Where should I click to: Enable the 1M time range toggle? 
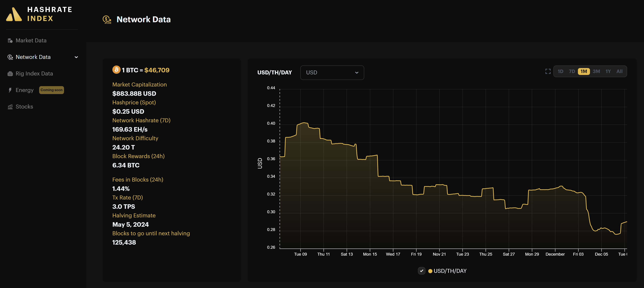point(584,71)
